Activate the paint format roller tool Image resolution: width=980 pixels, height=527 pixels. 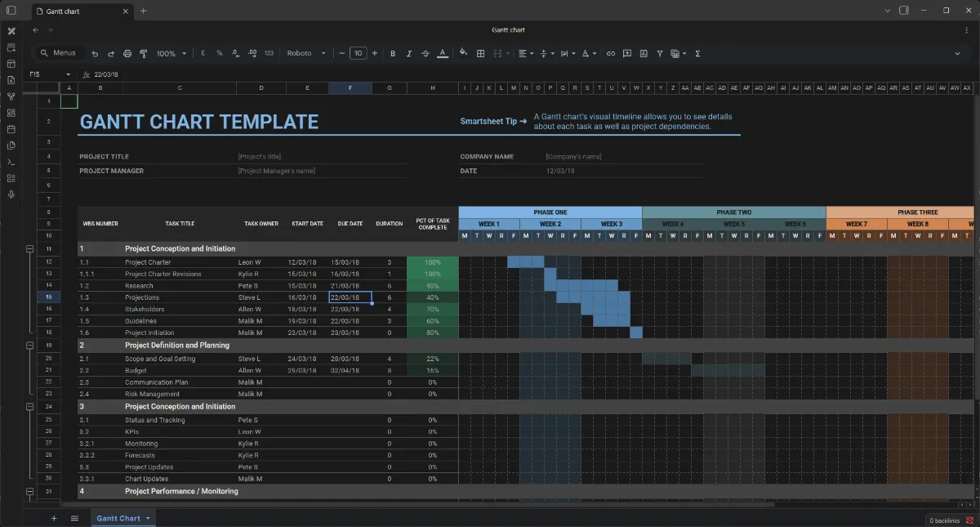pos(143,53)
